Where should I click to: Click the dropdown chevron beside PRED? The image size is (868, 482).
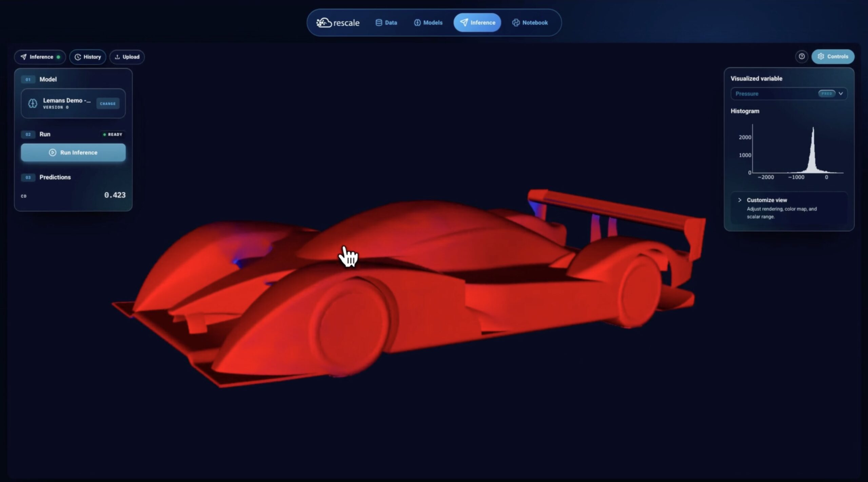tap(841, 94)
